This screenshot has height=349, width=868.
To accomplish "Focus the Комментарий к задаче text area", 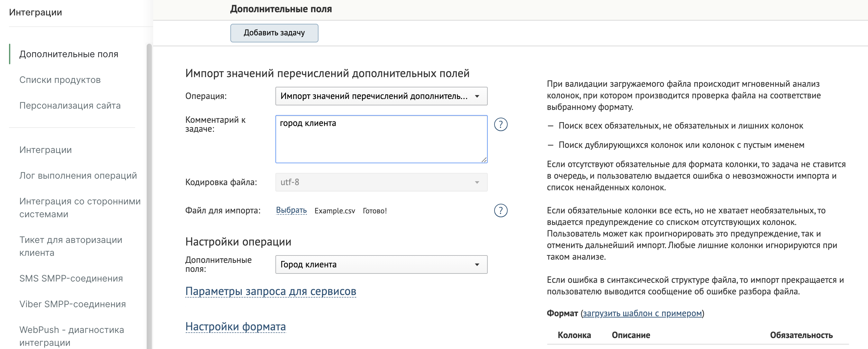I will pyautogui.click(x=381, y=139).
